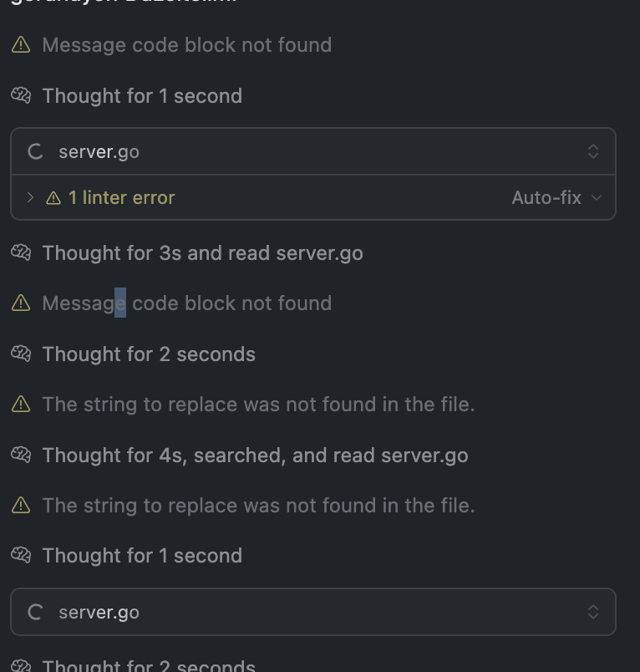Image resolution: width=640 pixels, height=672 pixels.
Task: Open server.go filename above the linter error row
Action: point(99,152)
